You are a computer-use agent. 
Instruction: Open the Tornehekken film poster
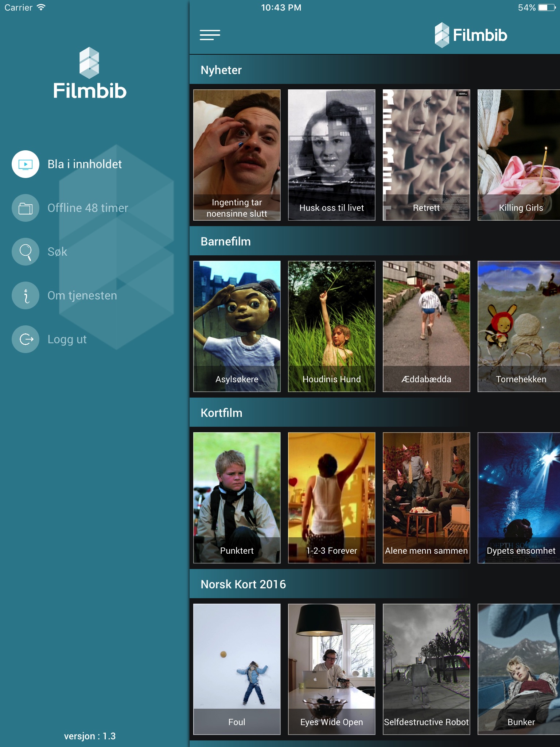coord(519,326)
